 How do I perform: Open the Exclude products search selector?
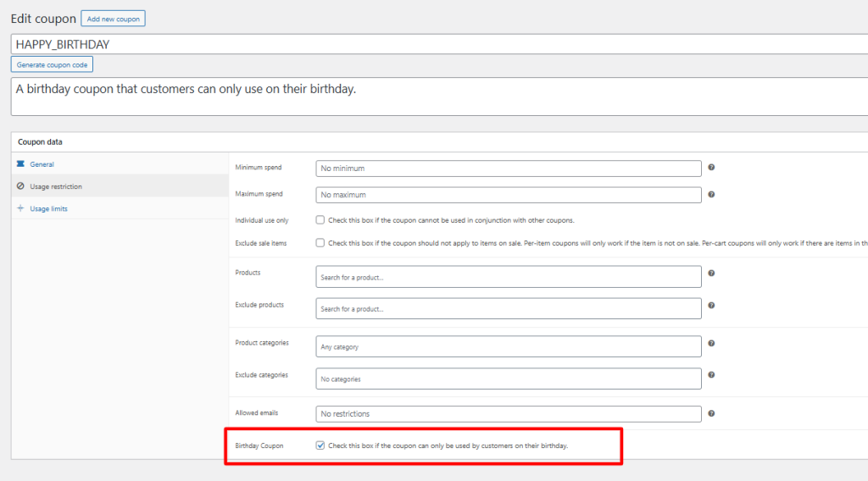(509, 308)
